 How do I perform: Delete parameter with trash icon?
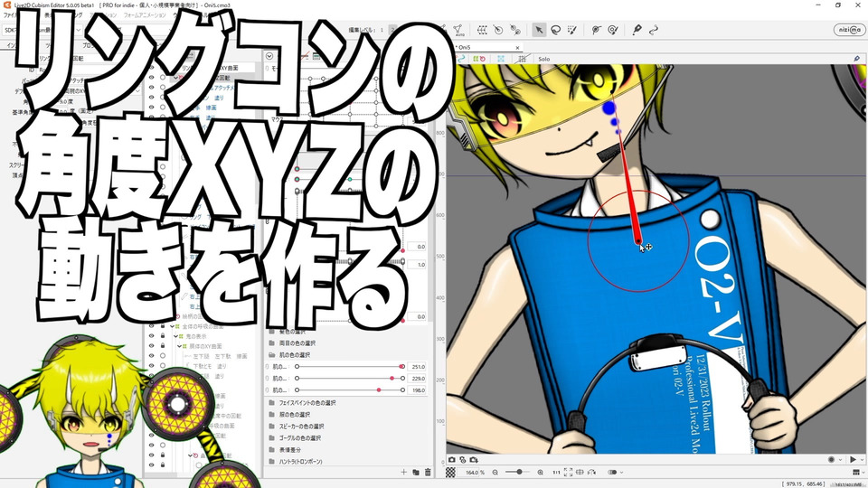[x=428, y=472]
